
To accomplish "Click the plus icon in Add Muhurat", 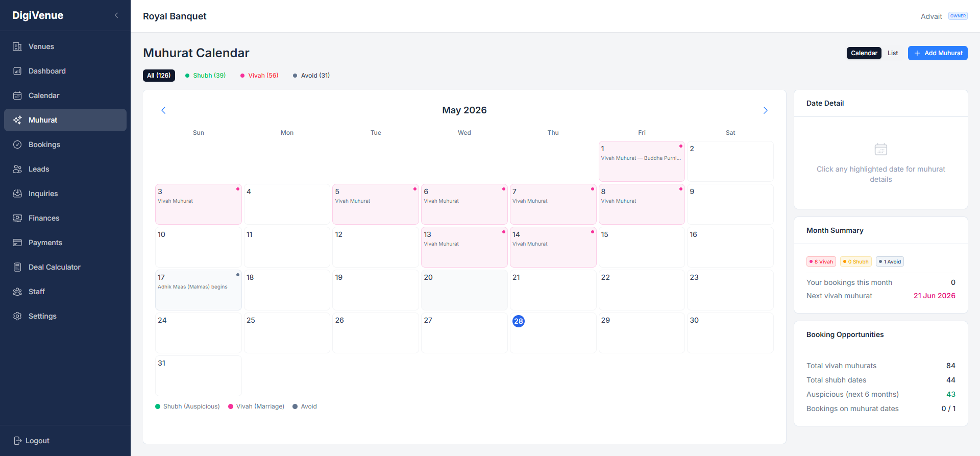I will point(917,53).
